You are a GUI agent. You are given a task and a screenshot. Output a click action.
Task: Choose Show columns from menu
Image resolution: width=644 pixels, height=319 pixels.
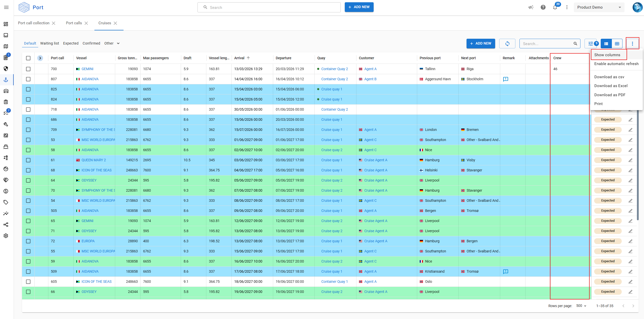(607, 55)
